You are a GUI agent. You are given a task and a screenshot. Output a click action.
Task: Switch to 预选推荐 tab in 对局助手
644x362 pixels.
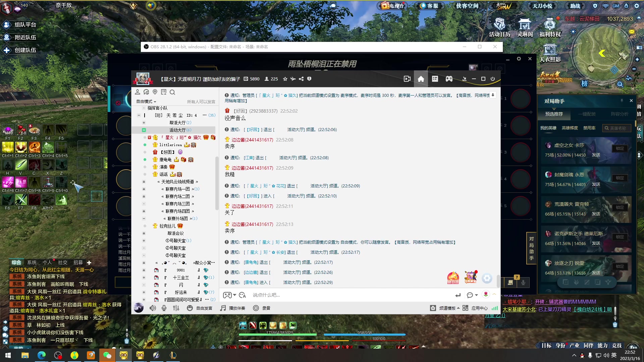554,114
